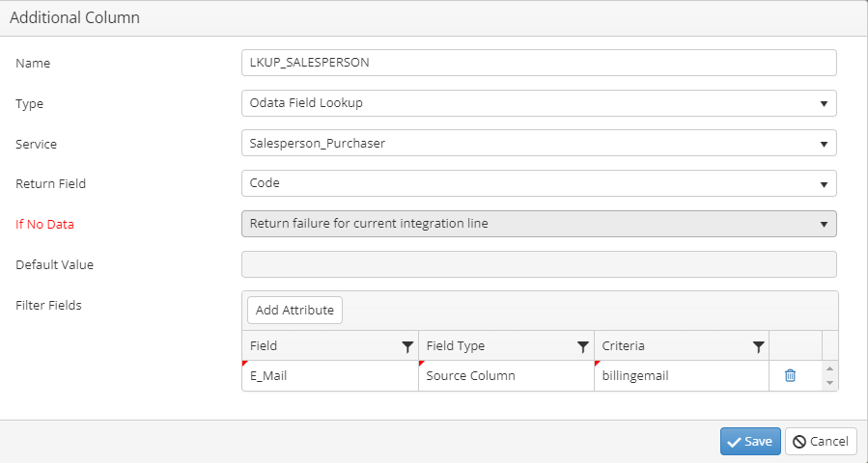Select the billingemail criteria cell
The width and height of the screenshot is (868, 463).
coord(682,376)
